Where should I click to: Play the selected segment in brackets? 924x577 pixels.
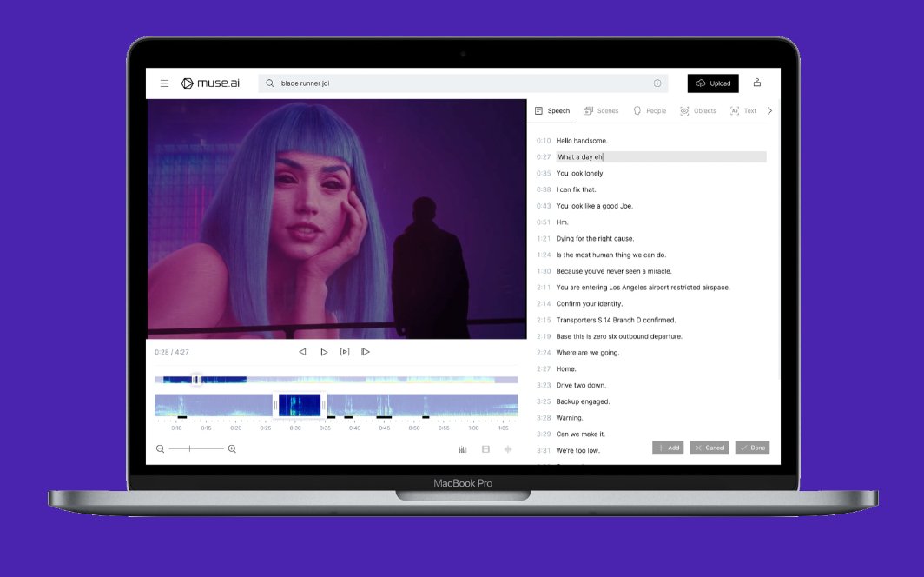[x=345, y=352]
